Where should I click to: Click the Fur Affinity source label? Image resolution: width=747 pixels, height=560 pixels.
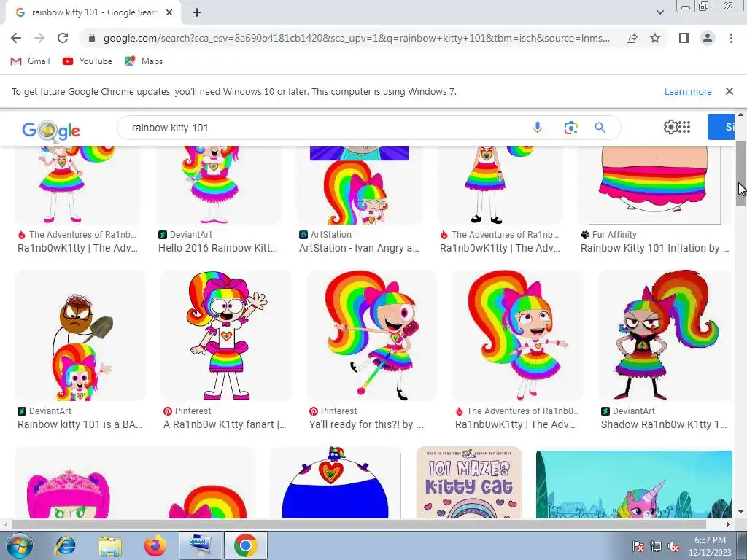[x=614, y=234]
